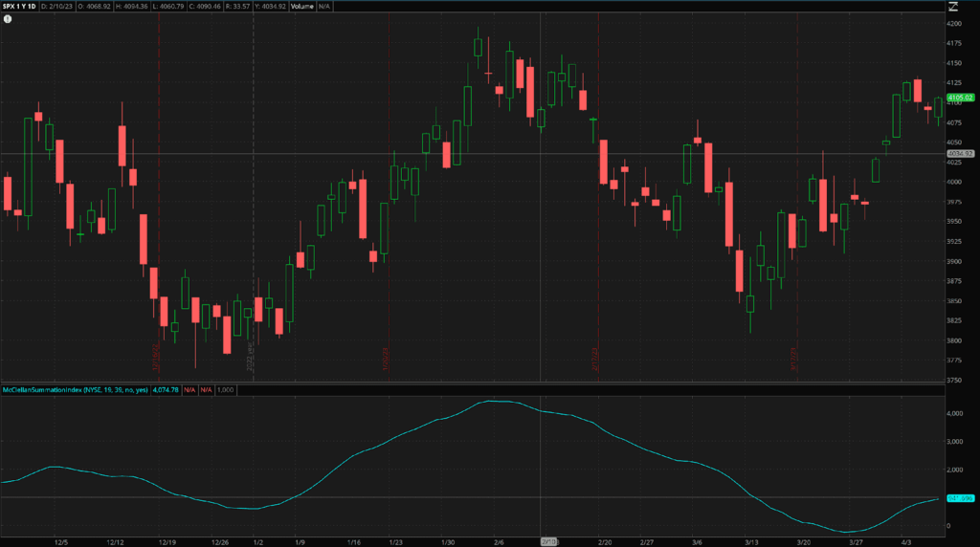The width and height of the screenshot is (980, 547).
Task: Click the 1/20/23 expiration marker line label
Action: tap(386, 359)
